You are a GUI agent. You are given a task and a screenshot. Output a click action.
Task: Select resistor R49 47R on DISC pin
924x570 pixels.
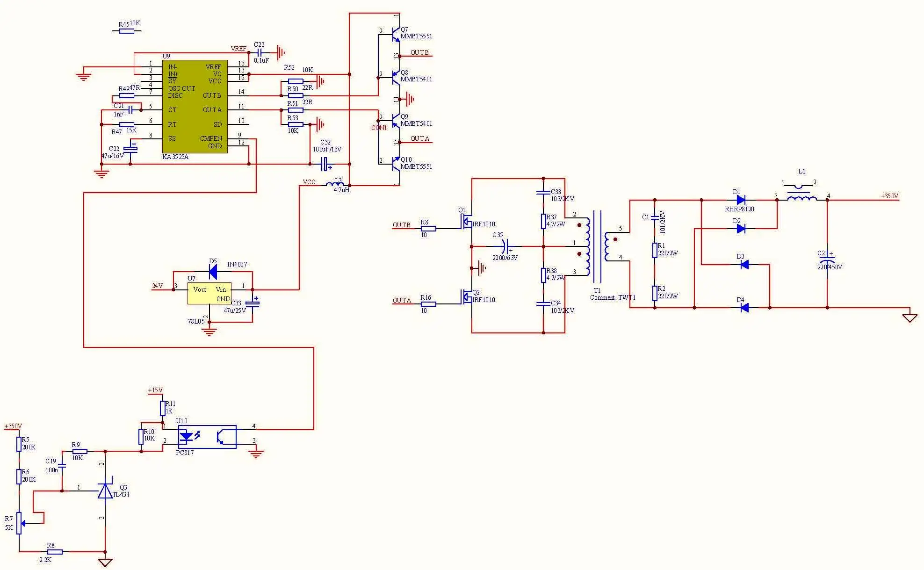click(127, 95)
